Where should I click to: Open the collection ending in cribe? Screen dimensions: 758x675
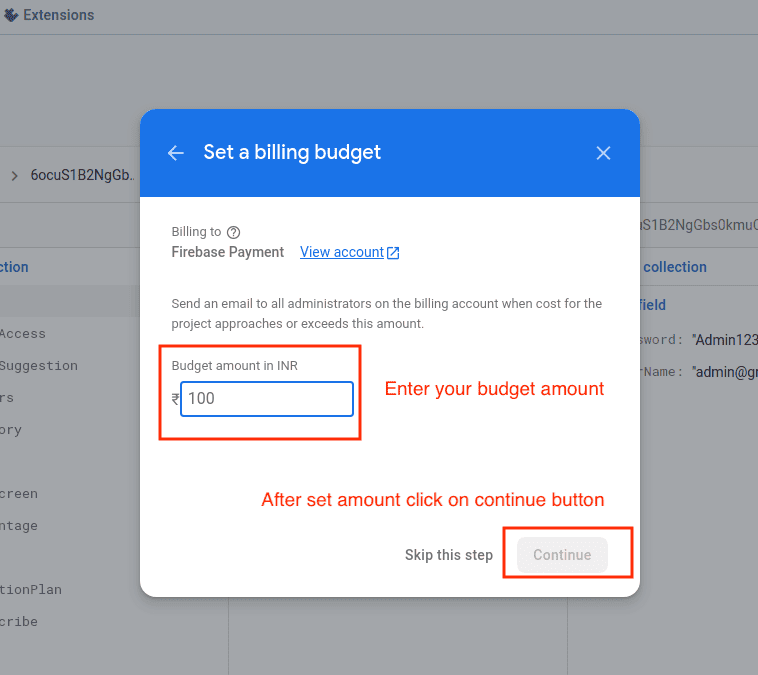click(19, 622)
